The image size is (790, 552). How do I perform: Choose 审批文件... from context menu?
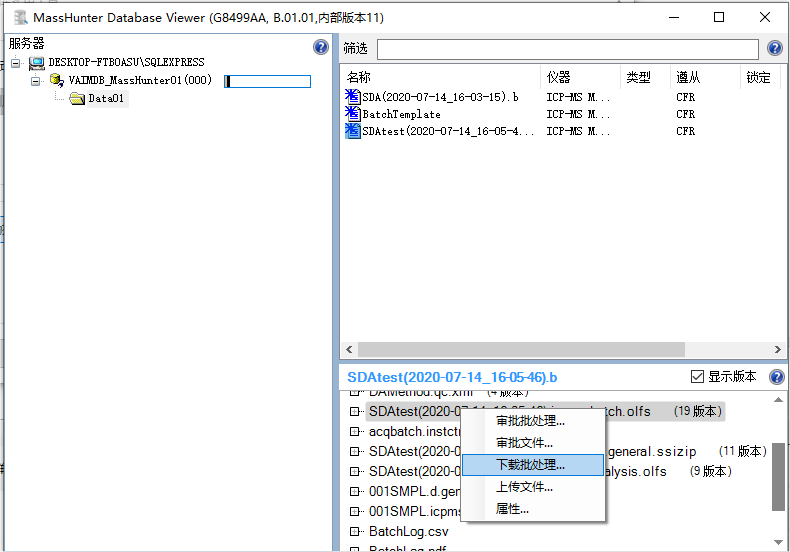pos(533,443)
